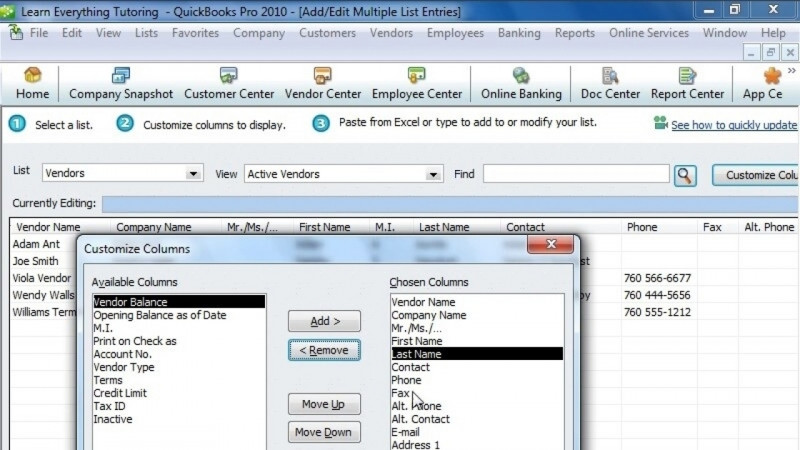
Task: Open the Edit menu
Action: (71, 33)
